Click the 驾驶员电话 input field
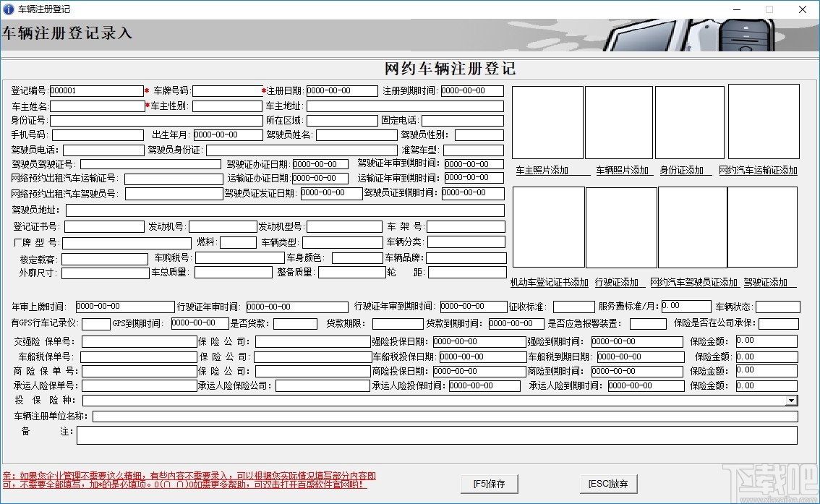This screenshot has height=504, width=820. [103, 150]
